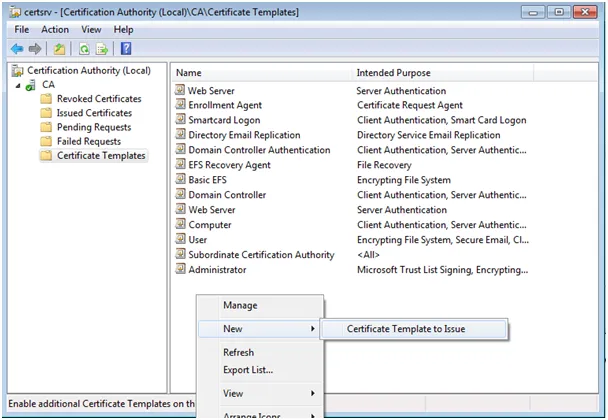
Task: Click the File Recovery purpose text
Action: pos(384,165)
